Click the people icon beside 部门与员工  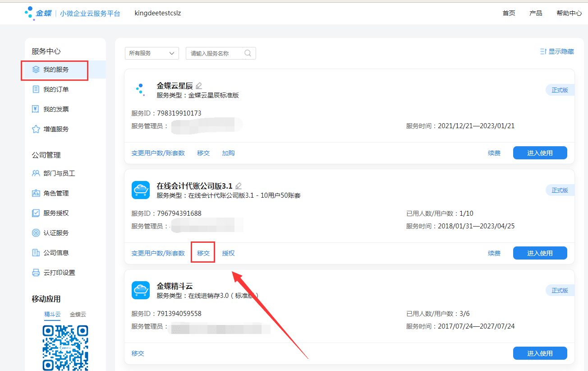(x=36, y=173)
